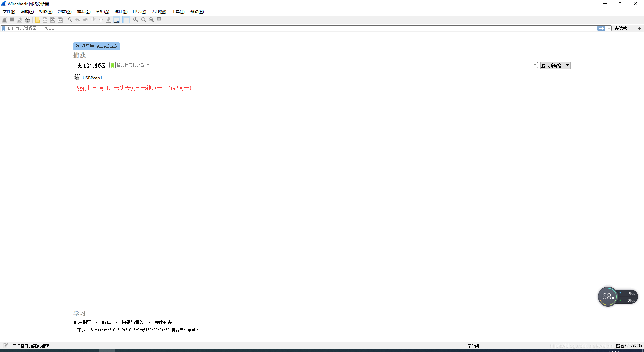
Task: Toggle auto-scroll during live capture
Action: pos(117,20)
